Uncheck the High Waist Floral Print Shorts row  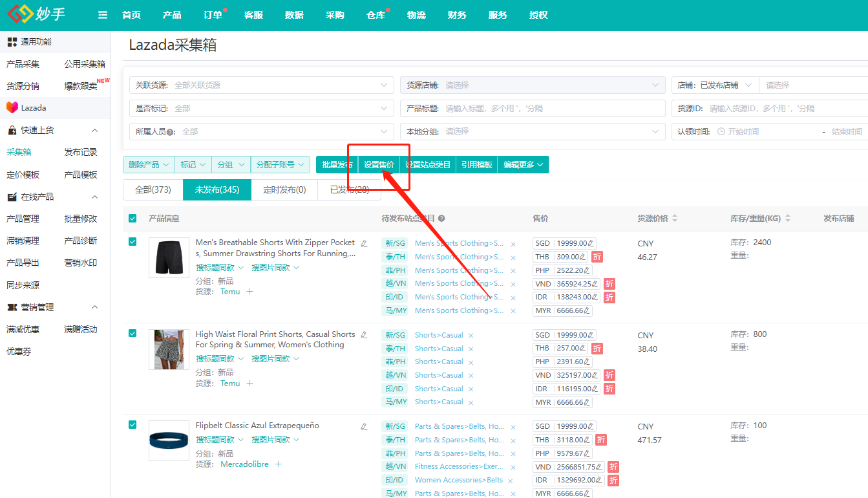point(132,333)
